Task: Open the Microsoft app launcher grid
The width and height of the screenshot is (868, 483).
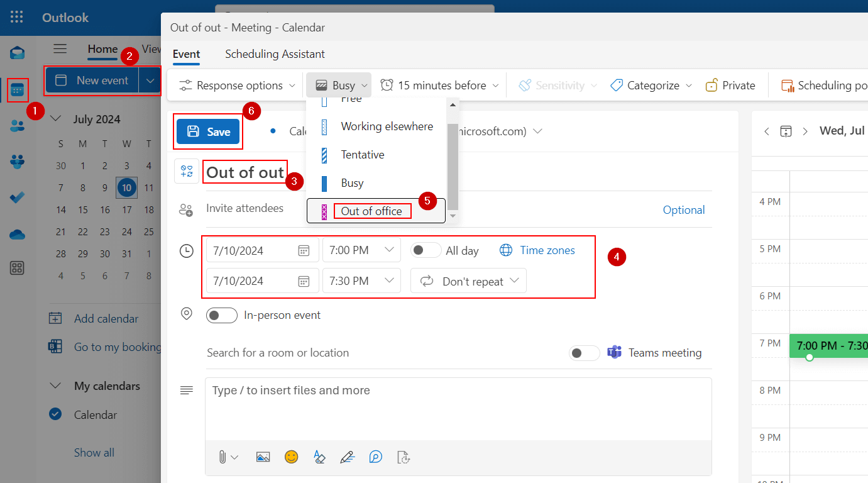Action: [17, 18]
